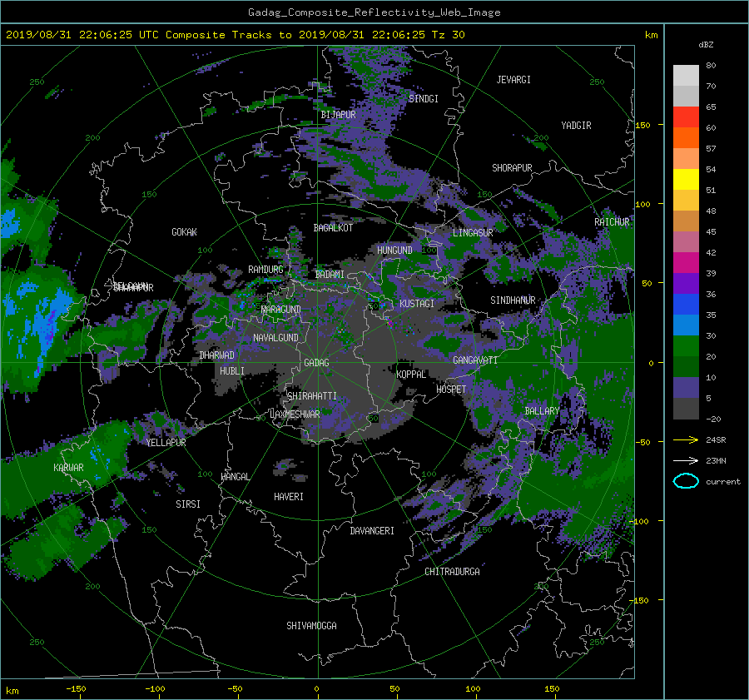Viewport: 749px width, 700px height.
Task: Click the Gadag_Composite_Reflectivity_Web_Image title
Action: 374,12
